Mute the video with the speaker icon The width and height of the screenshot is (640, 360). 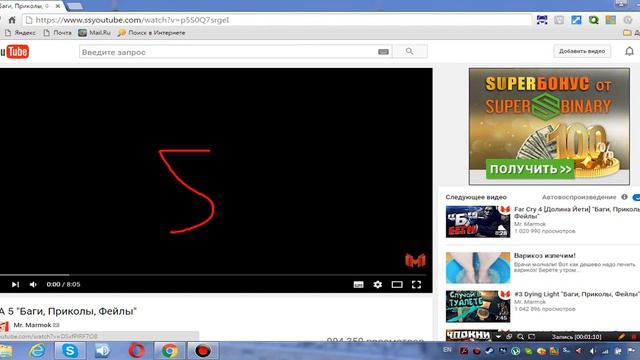[x=33, y=284]
